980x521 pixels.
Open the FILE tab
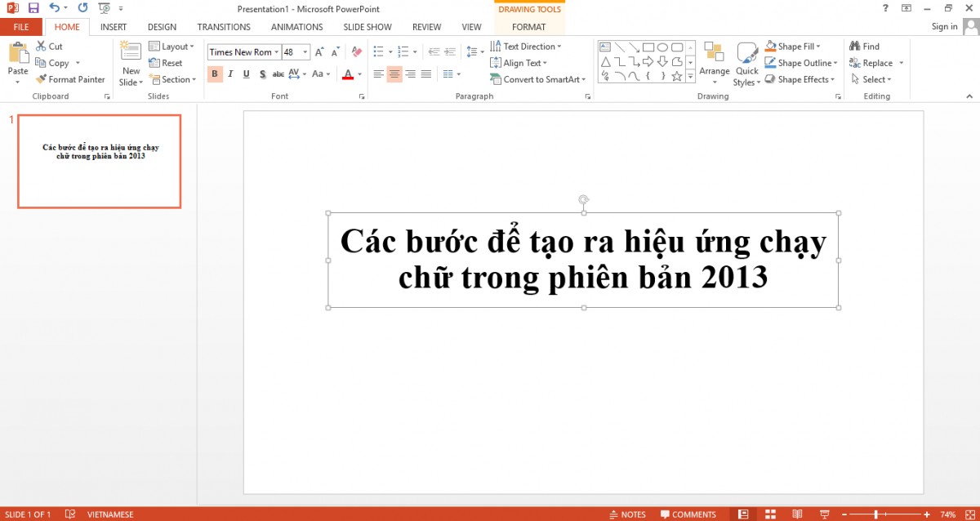21,27
